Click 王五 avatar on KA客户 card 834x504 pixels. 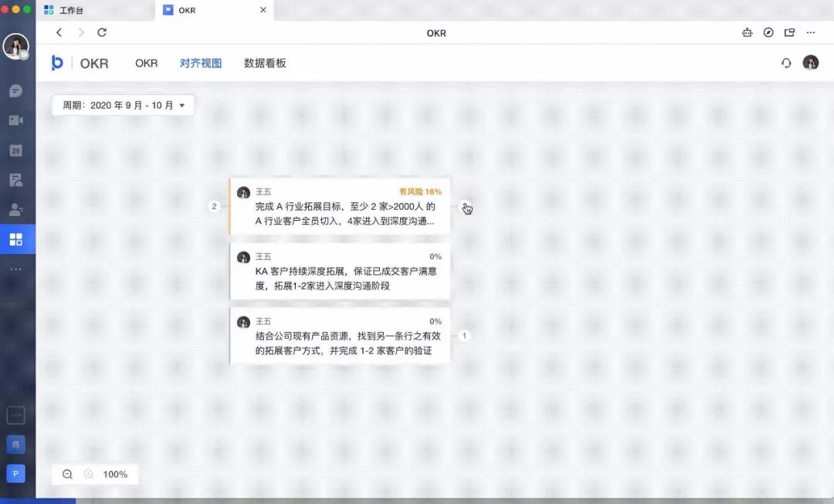(243, 257)
